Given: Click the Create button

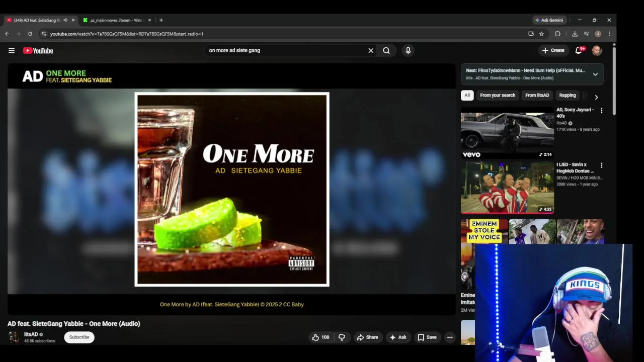Looking at the screenshot, I should pos(553,50).
